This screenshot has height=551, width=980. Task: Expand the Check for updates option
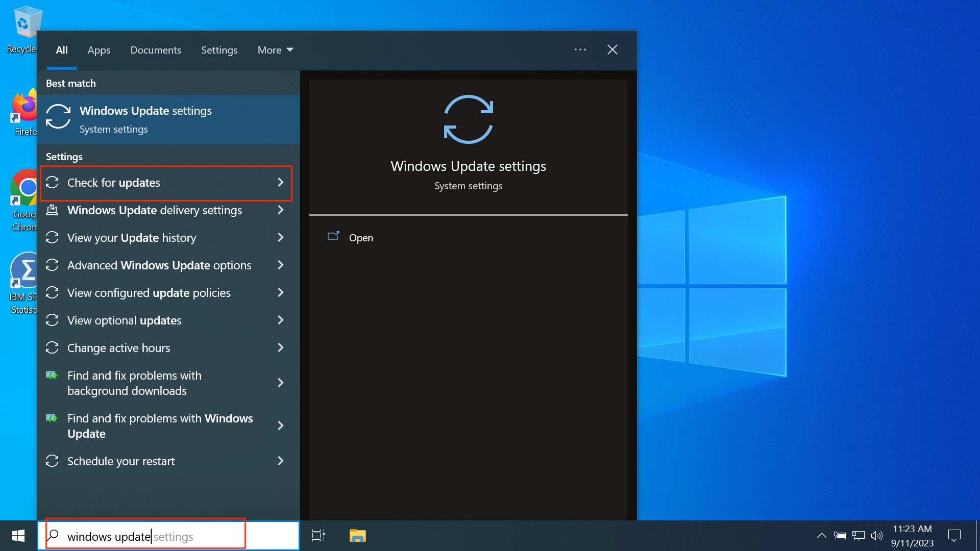pyautogui.click(x=281, y=182)
